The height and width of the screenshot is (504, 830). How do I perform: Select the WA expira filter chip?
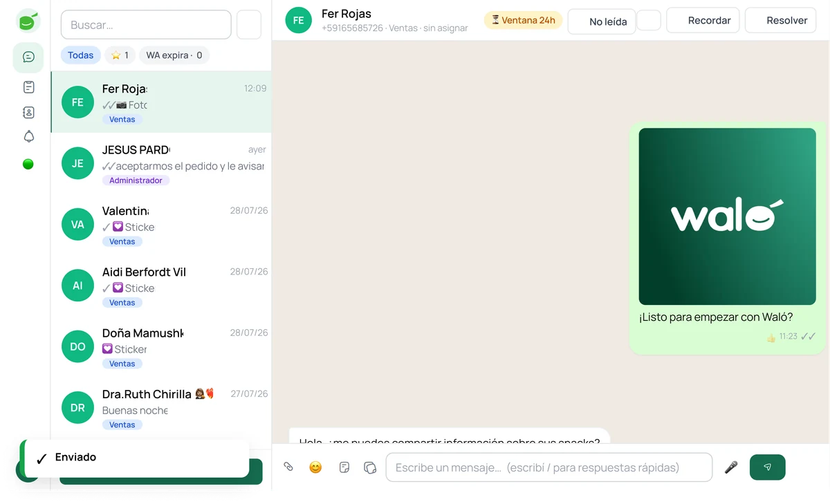click(174, 55)
